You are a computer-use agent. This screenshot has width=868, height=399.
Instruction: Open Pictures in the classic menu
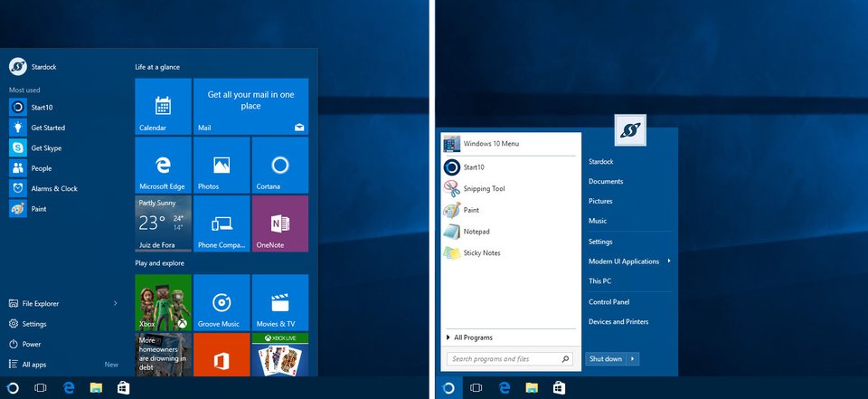pyautogui.click(x=600, y=201)
